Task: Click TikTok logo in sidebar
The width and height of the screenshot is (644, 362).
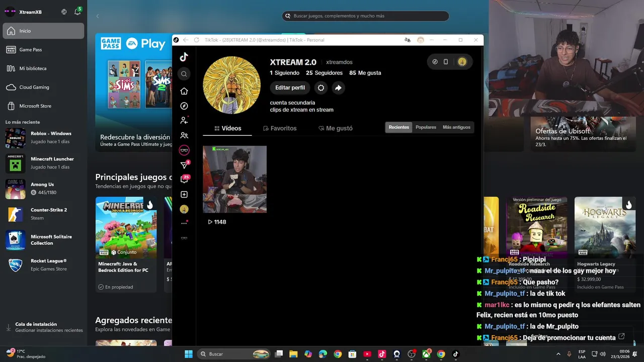Action: click(x=184, y=57)
